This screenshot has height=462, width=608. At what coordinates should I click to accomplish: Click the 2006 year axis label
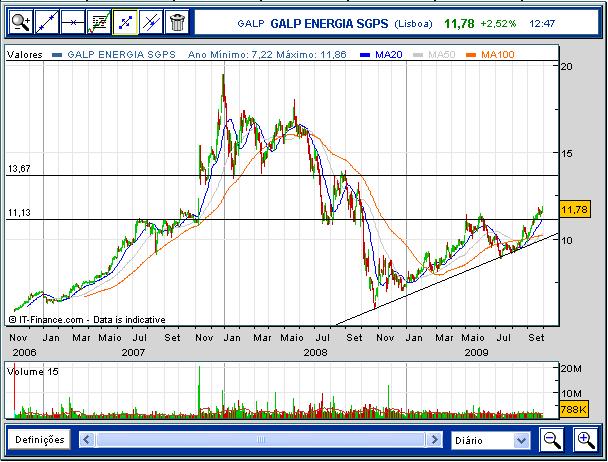(x=24, y=353)
